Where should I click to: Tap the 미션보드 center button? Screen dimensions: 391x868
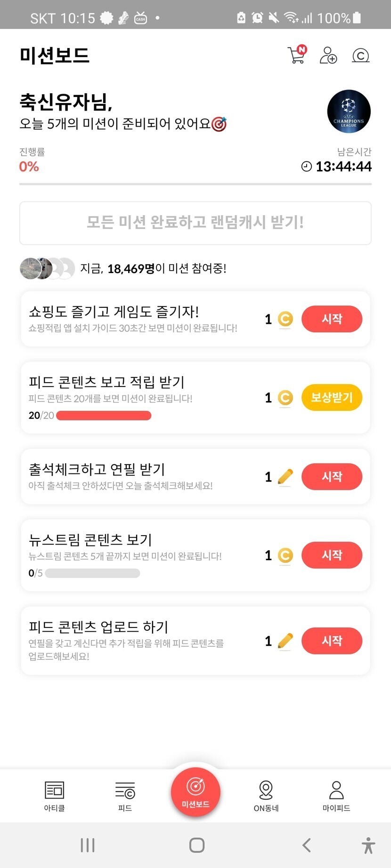(x=195, y=792)
